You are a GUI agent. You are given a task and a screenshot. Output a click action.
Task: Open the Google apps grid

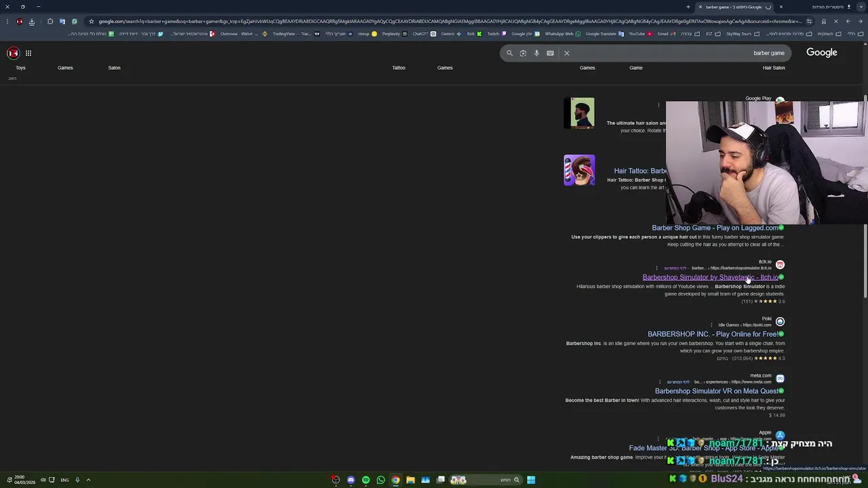28,53
